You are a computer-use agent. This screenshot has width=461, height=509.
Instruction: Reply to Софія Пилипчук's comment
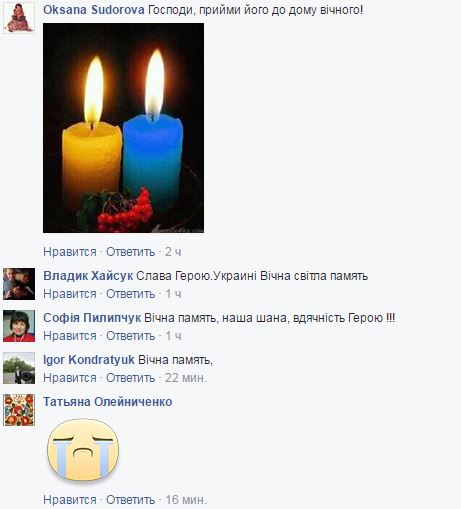[131, 336]
